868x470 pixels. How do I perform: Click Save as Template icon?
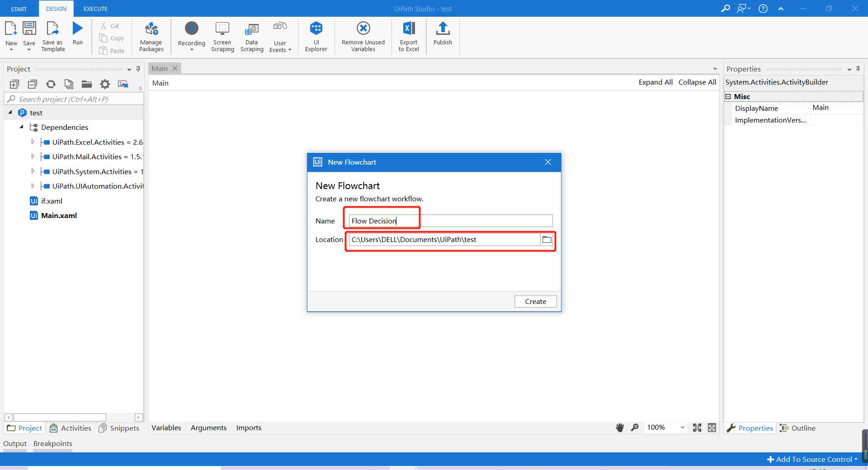pos(53,29)
